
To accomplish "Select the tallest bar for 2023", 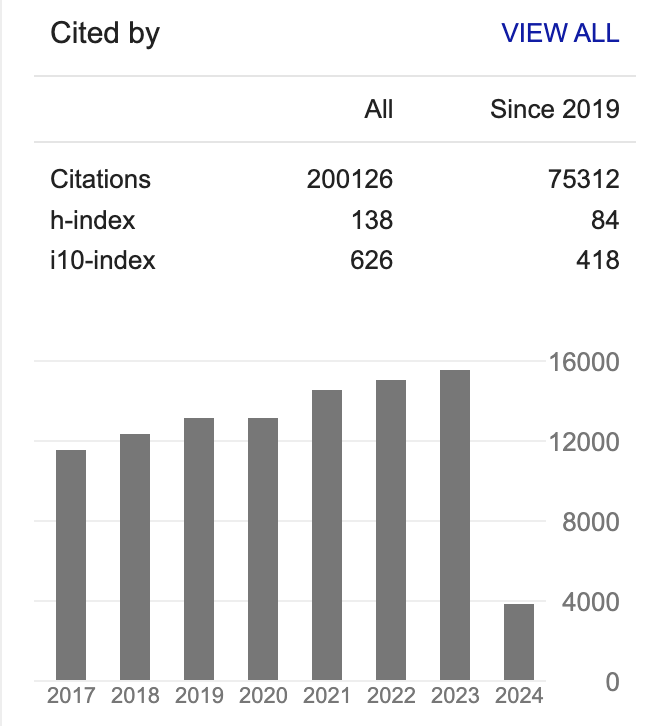I will coord(455,525).
